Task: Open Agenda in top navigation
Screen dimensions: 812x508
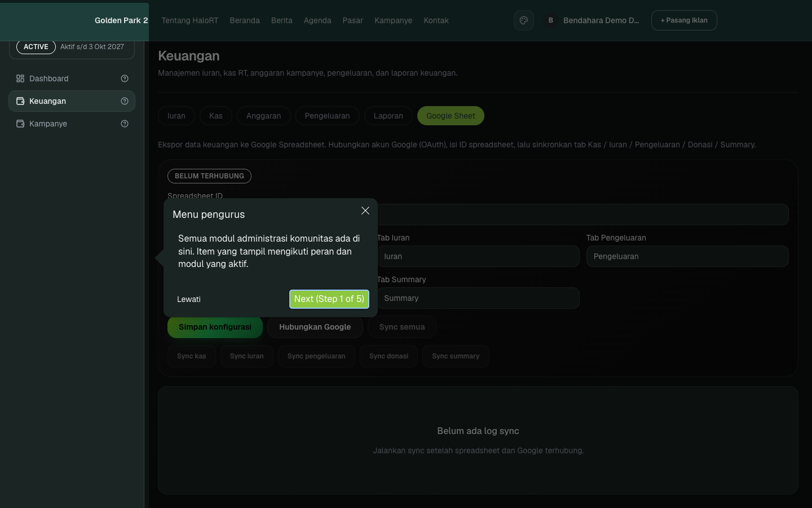Action: [317, 20]
